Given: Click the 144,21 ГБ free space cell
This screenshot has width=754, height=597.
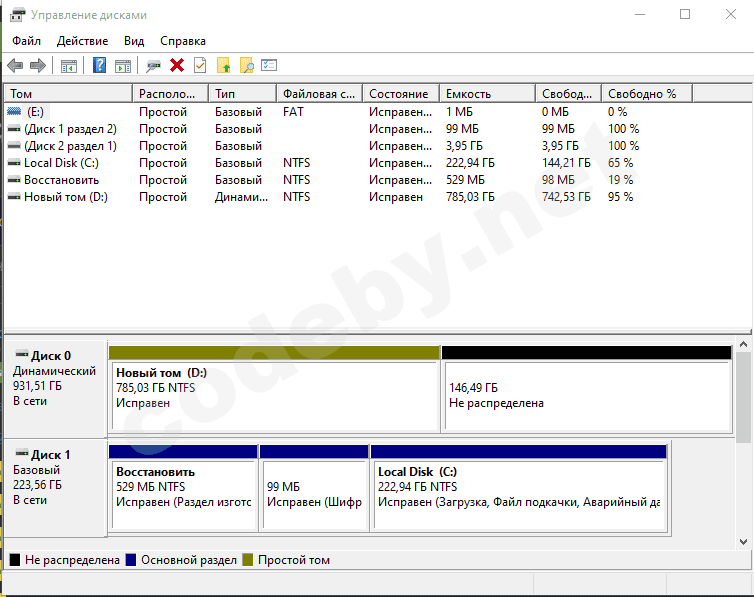Looking at the screenshot, I should (566, 163).
